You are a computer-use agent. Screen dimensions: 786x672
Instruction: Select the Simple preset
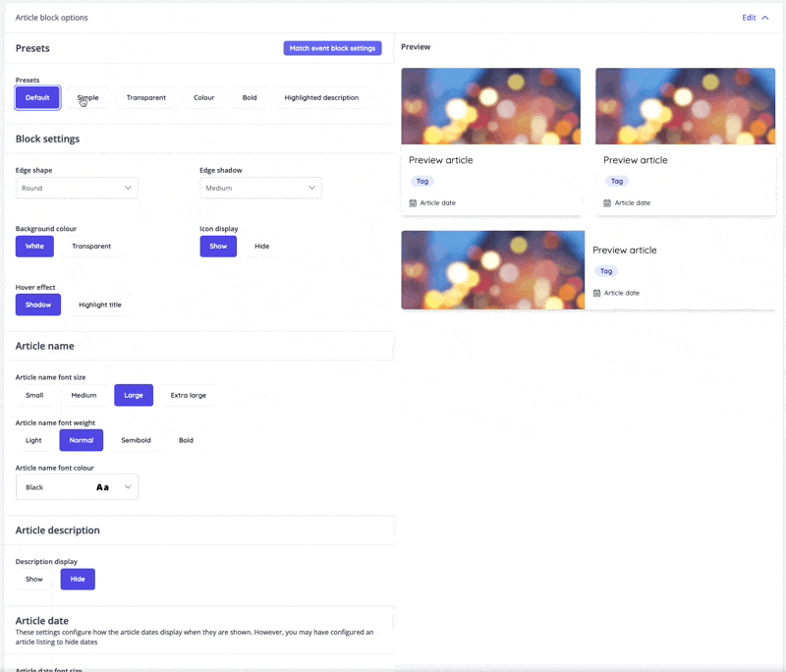pyautogui.click(x=87, y=97)
